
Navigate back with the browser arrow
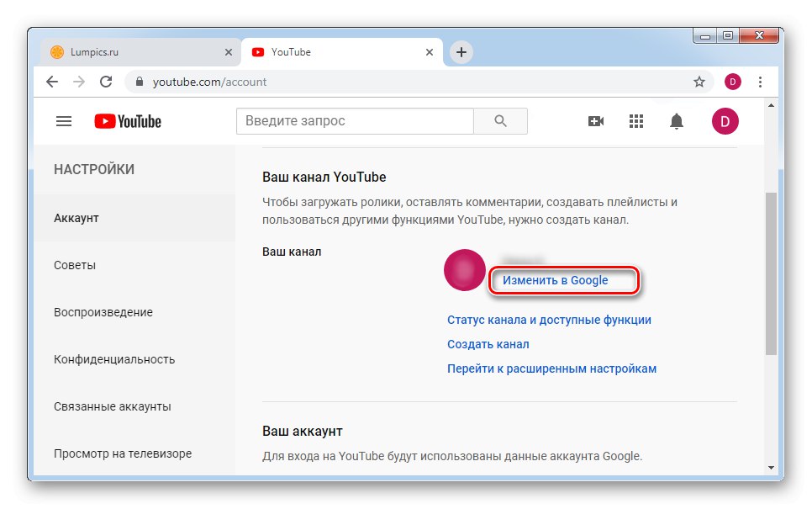(51, 82)
